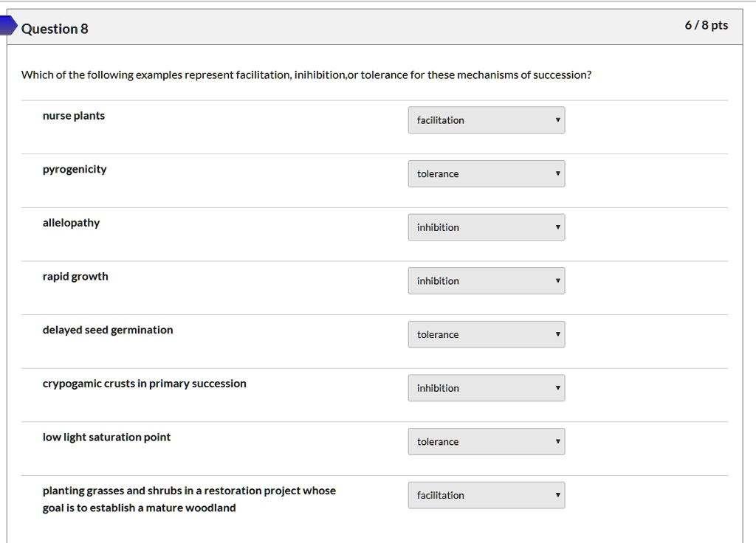Select the 'nurse plants' row label
Viewport: 756px width, 543px height.
[74, 116]
